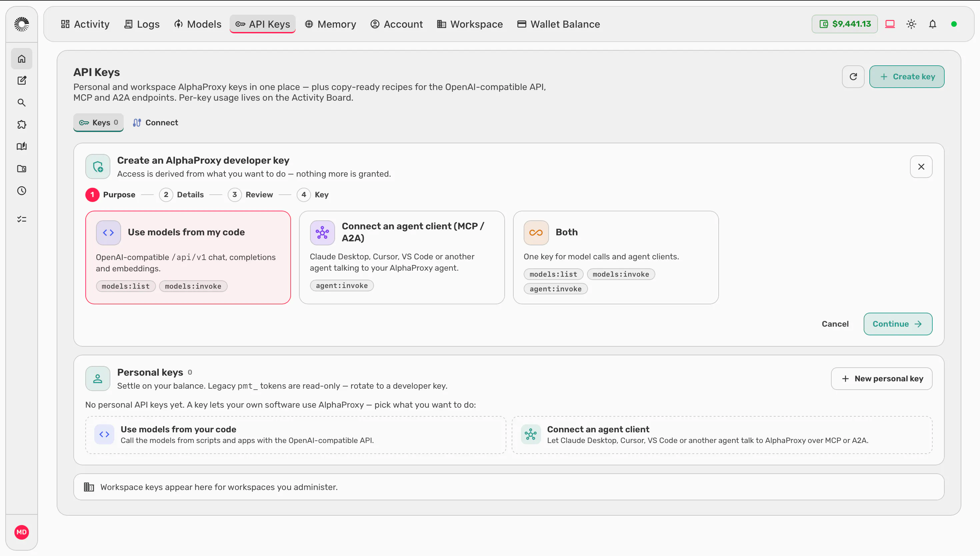Jump to step 4 Key
This screenshot has height=556, width=980.
[313, 195]
